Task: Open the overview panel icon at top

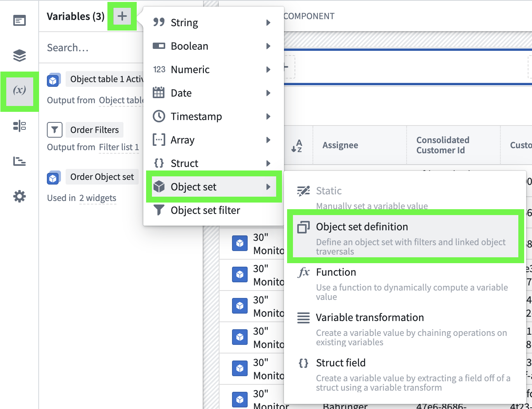Action: coord(20,20)
